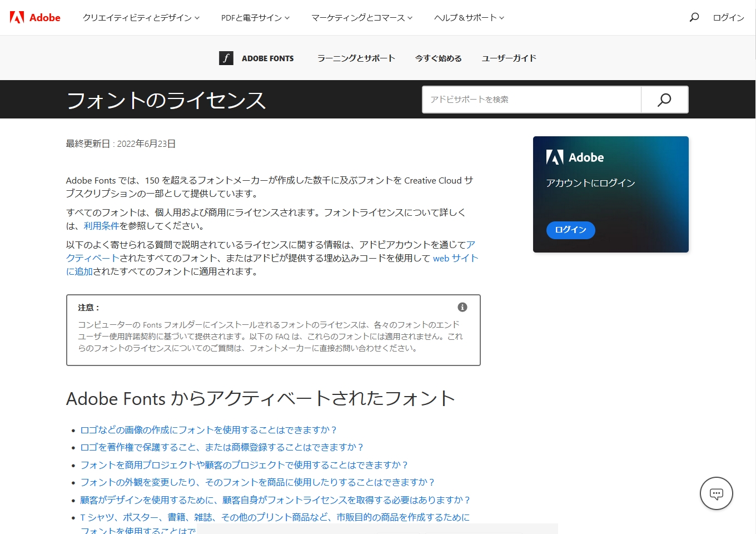The width and height of the screenshot is (756, 534).
Task: Open ロゴなどの画像の作成 FAQ link
Action: (208, 430)
